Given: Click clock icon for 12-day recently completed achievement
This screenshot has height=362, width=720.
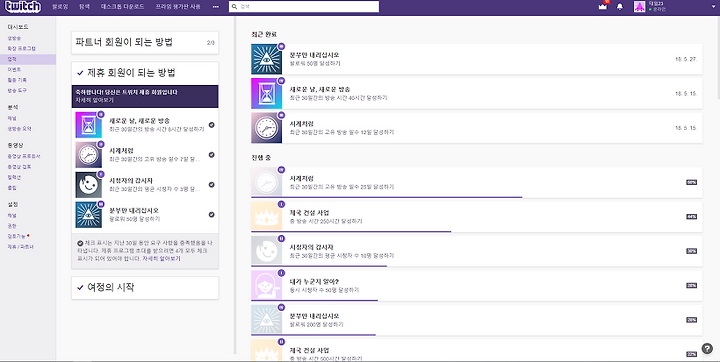Looking at the screenshot, I should point(266,128).
